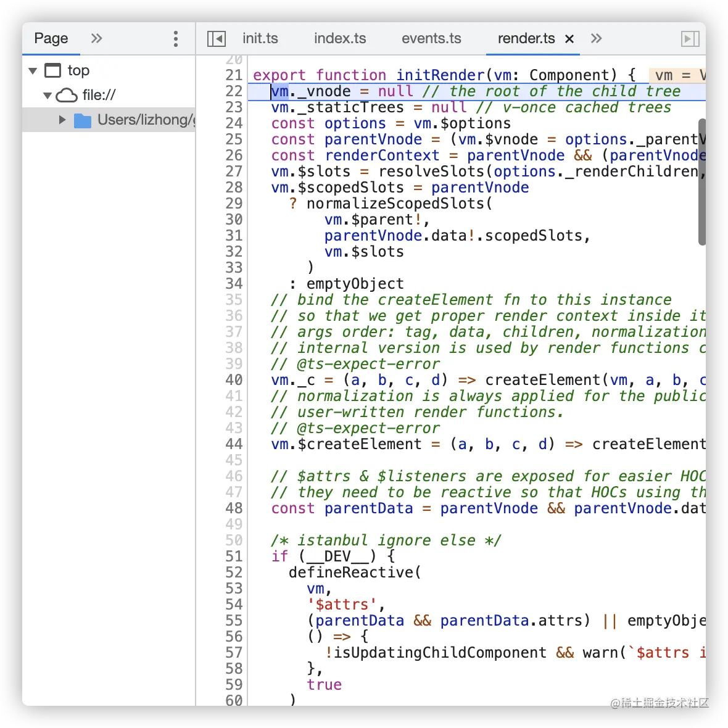Close the render.ts tab
The width and height of the screenshot is (728, 728).
coord(569,39)
